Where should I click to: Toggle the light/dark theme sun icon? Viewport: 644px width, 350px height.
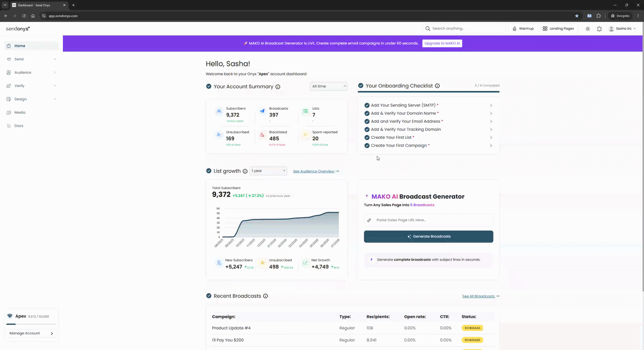pyautogui.click(x=588, y=29)
